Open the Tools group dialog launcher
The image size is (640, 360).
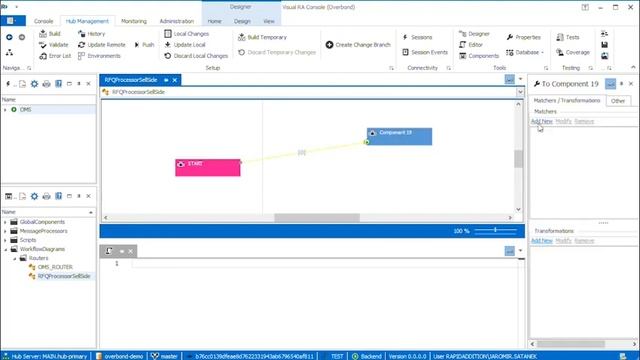[x=546, y=68]
